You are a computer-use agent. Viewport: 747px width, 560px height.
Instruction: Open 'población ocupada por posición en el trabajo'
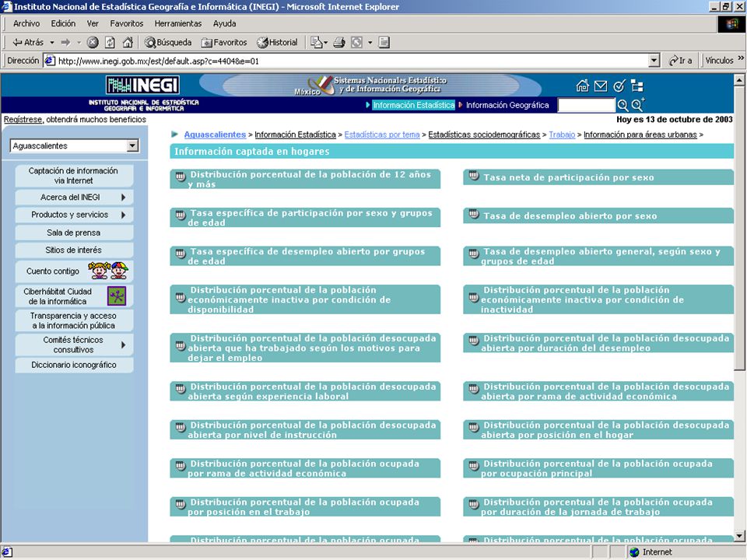click(305, 506)
